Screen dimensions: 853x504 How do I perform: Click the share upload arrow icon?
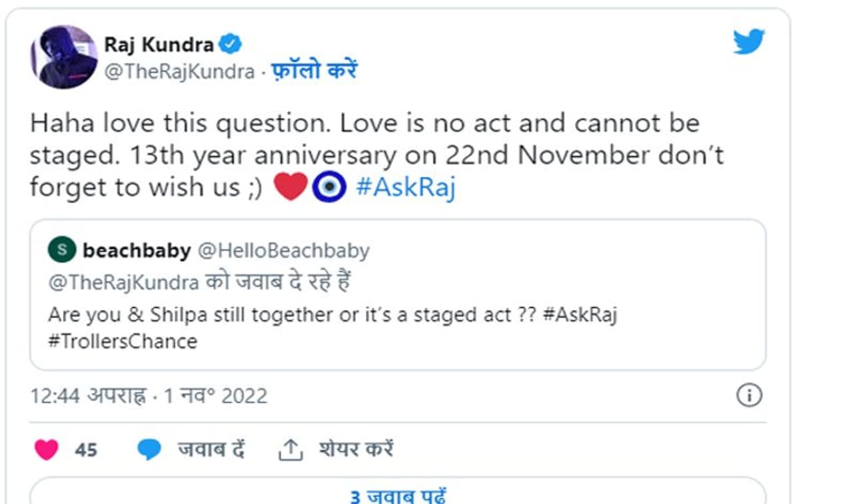tap(290, 451)
